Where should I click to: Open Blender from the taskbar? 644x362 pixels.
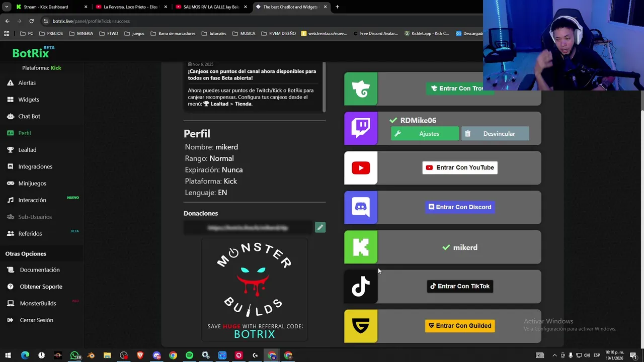click(x=91, y=355)
